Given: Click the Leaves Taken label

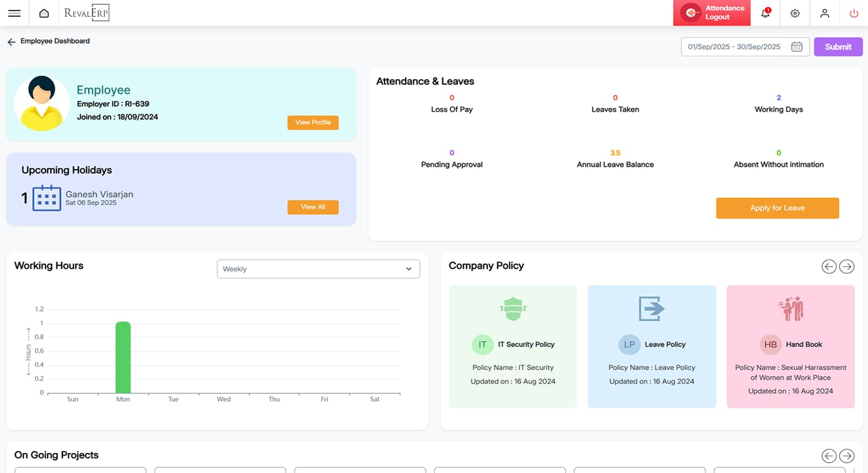Looking at the screenshot, I should pos(615,109).
